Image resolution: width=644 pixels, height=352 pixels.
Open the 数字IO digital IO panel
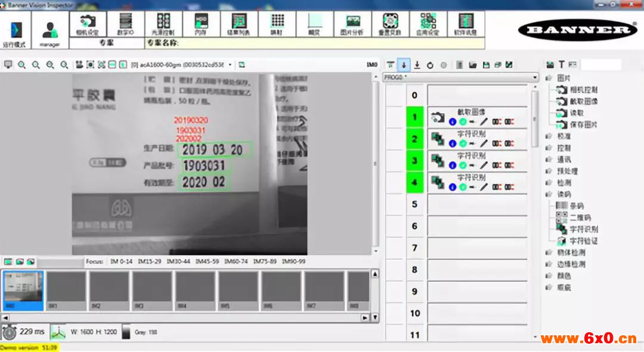point(125,24)
